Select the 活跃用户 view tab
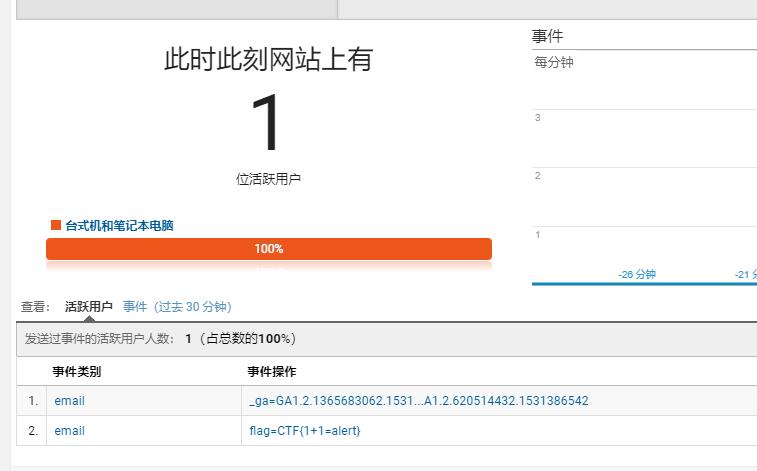 point(89,307)
